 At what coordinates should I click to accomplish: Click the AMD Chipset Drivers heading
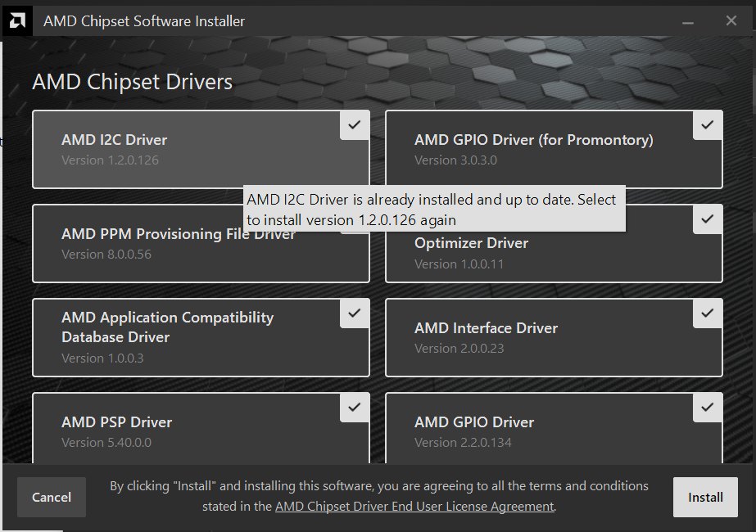[x=133, y=82]
